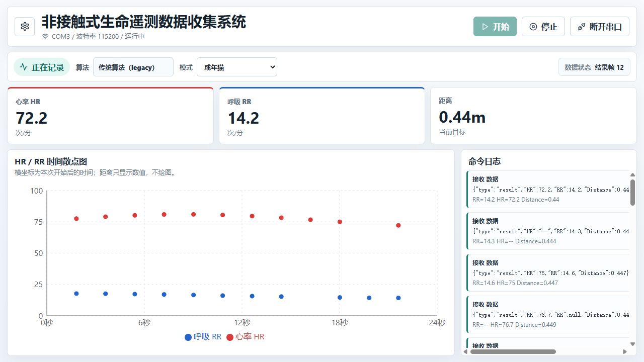Click the 开始 start button
This screenshot has height=362, width=644.
(x=495, y=27)
